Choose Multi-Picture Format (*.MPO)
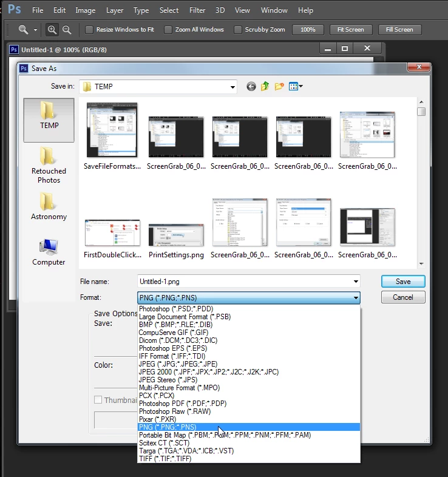 coord(249,388)
